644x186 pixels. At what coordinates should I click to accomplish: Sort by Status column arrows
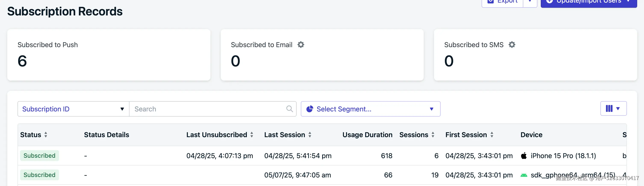46,135
